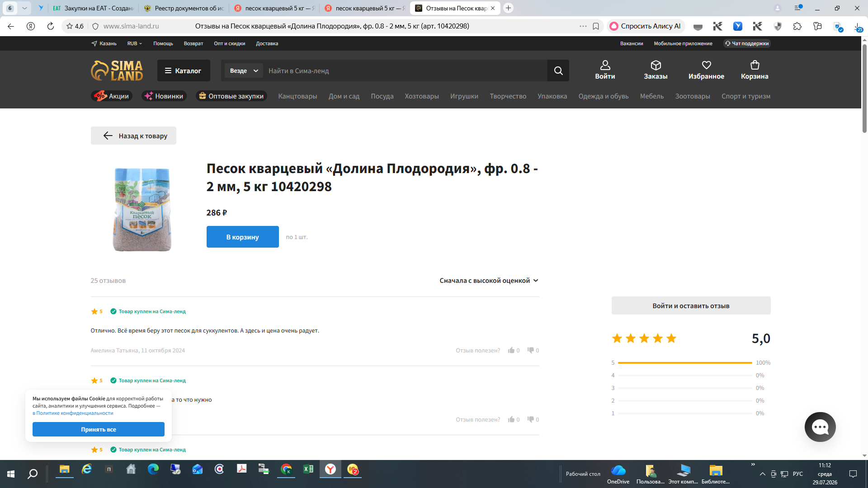Click thumbs up on Амелина Татьяна's review
Viewport: 868px width, 488px height.
click(x=511, y=350)
